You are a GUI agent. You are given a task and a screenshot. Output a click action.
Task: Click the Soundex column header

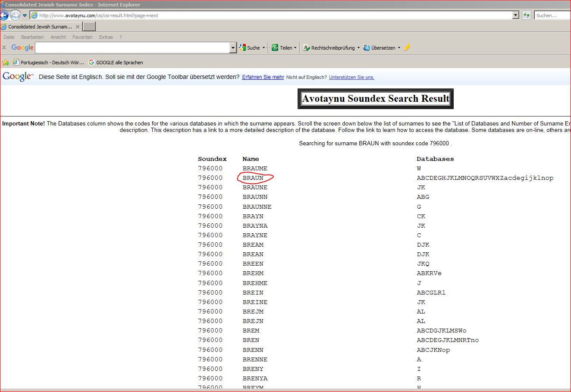(212, 159)
